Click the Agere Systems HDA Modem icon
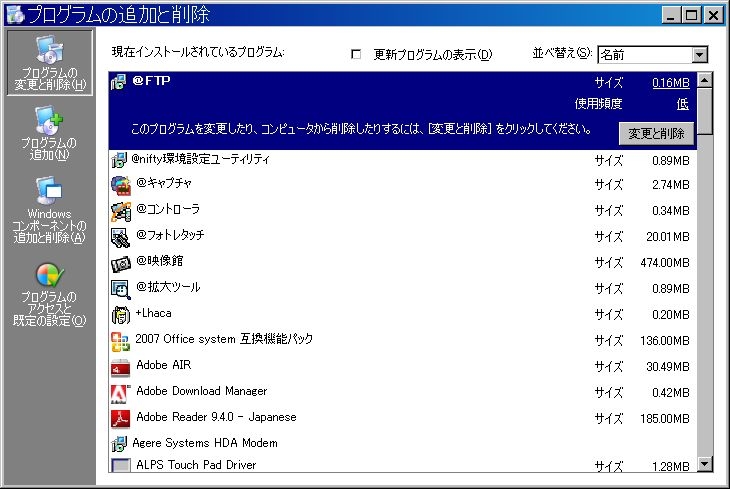 pyautogui.click(x=119, y=444)
